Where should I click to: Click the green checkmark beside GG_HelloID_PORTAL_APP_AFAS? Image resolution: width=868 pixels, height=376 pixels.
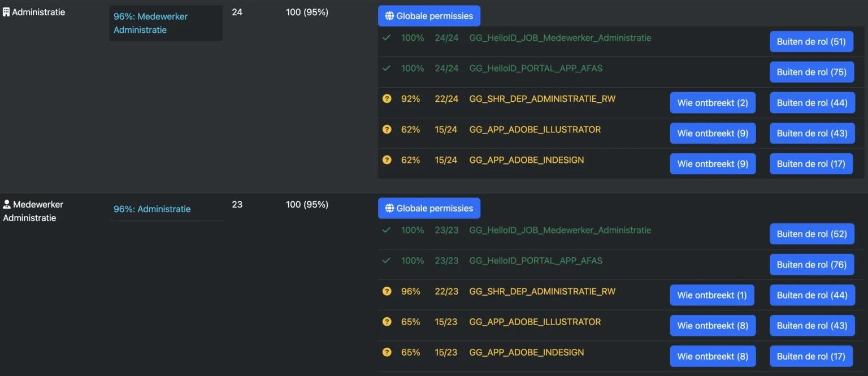click(x=387, y=68)
